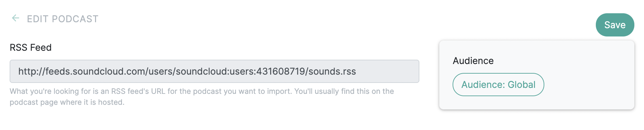Screen dimensions: 644x130
Task: Expand the Audience: Global option
Action: click(x=498, y=85)
